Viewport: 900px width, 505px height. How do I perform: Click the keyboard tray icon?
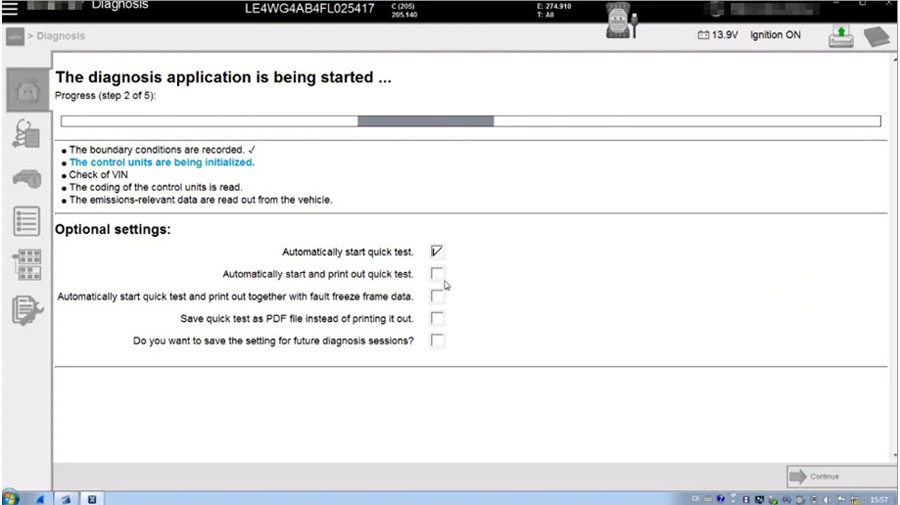[708, 499]
